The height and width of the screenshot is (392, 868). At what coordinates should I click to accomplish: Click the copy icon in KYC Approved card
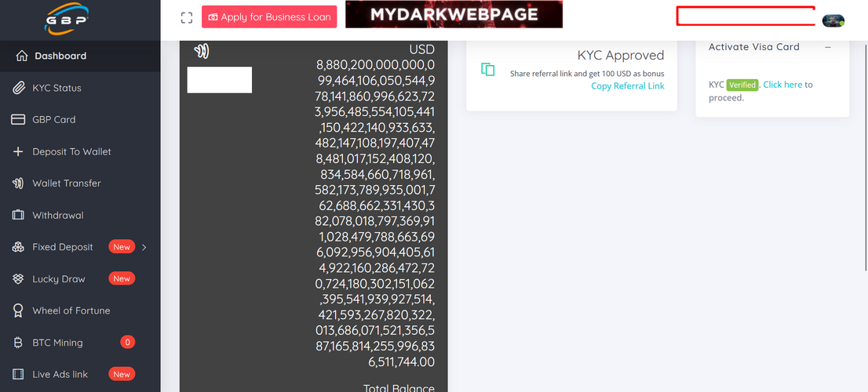488,70
